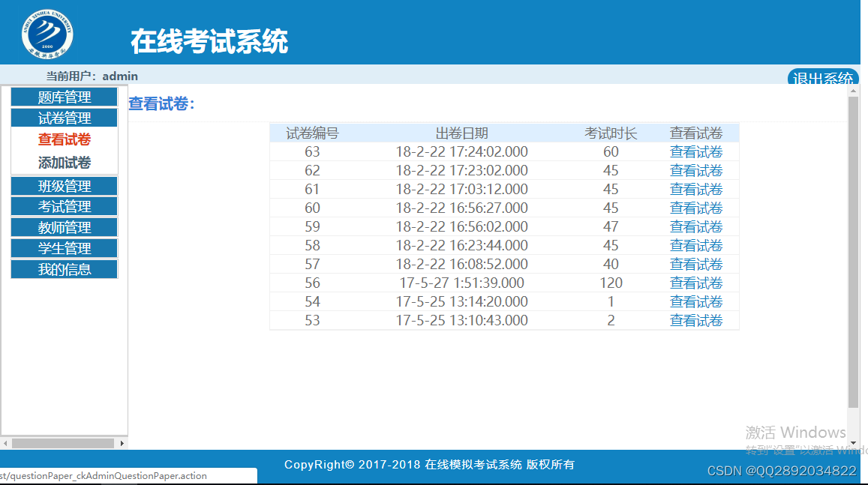Open 查看试卷 link for paper 53
Screen dimensions: 868x485
coord(695,320)
